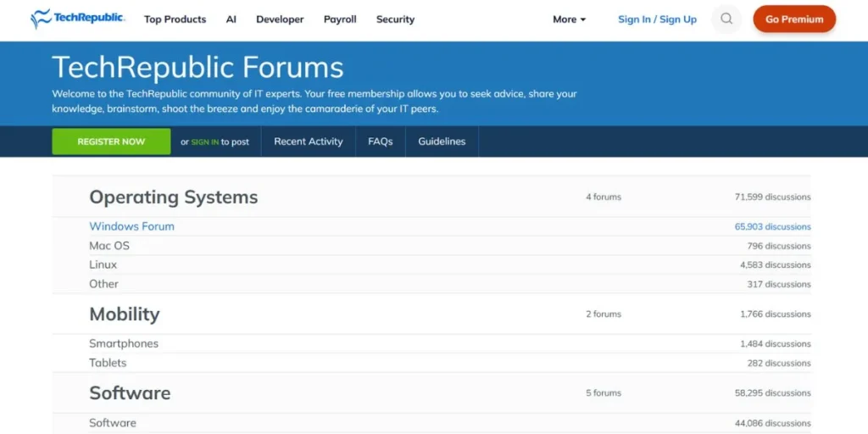Viewport: 868px width, 434px height.
Task: Click the 71,599 discussions count
Action: coord(772,197)
